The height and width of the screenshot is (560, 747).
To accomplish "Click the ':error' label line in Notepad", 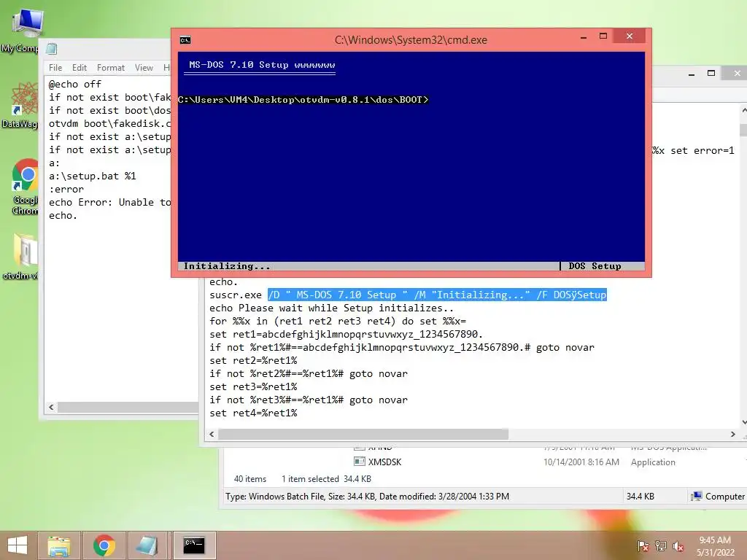I will click(66, 189).
